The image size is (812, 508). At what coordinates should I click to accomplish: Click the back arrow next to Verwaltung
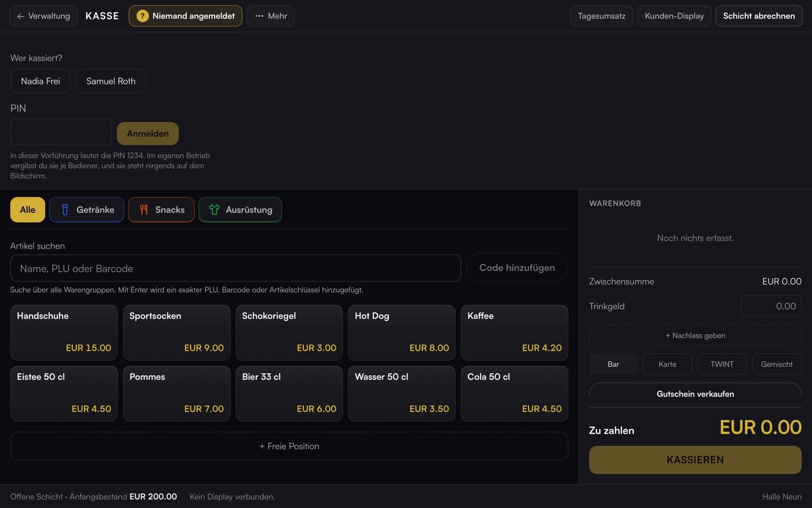click(20, 16)
